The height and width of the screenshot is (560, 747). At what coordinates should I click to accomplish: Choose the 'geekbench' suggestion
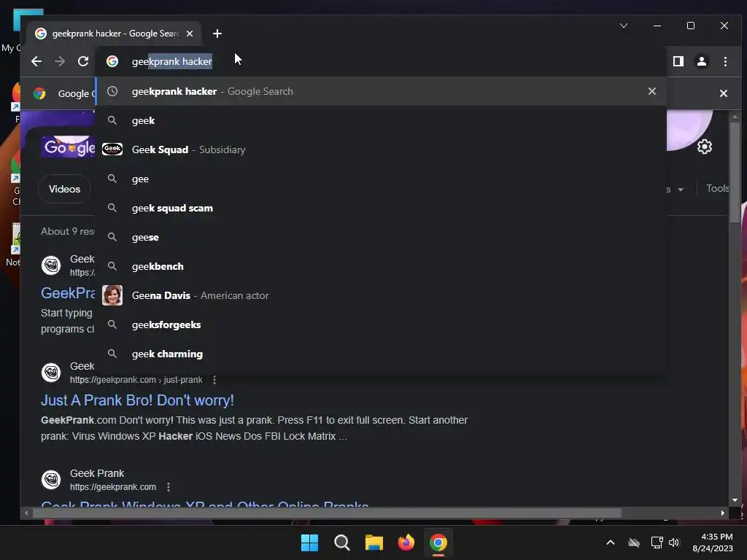(x=381, y=266)
